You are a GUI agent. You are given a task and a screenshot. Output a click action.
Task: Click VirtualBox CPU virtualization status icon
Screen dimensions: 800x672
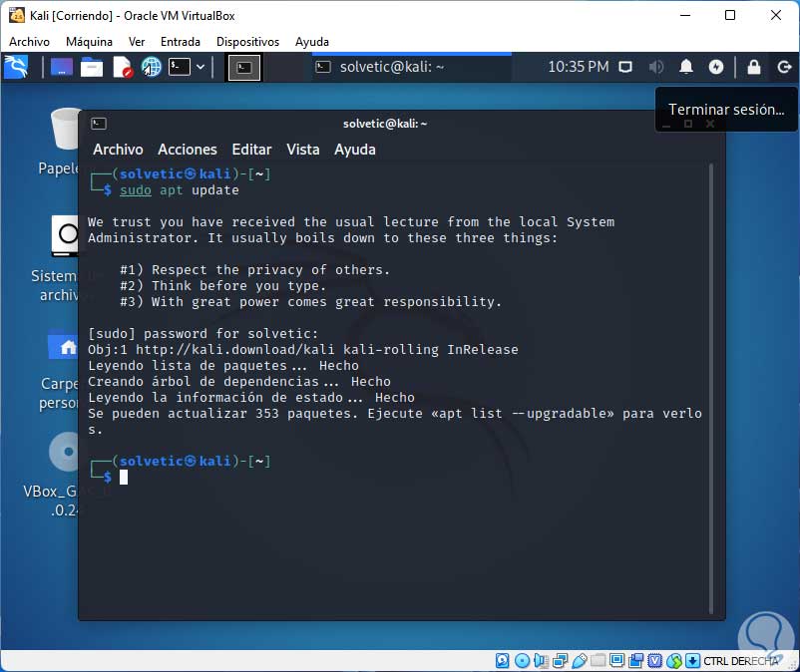pyautogui.click(x=654, y=661)
